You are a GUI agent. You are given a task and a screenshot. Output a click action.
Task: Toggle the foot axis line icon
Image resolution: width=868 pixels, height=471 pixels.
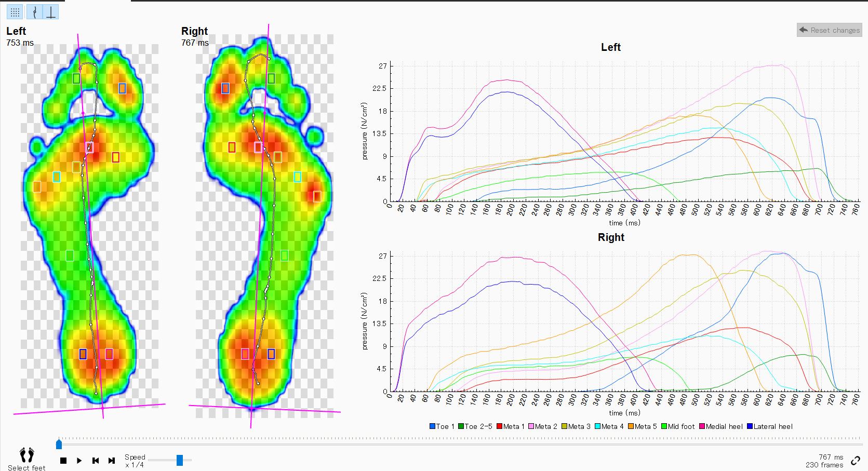pos(51,12)
